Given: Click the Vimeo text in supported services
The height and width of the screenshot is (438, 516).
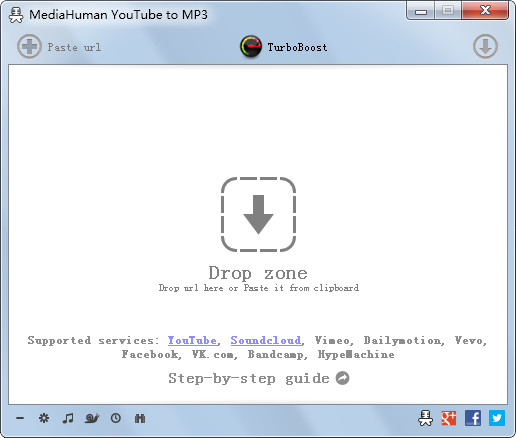Looking at the screenshot, I should pyautogui.click(x=332, y=340).
